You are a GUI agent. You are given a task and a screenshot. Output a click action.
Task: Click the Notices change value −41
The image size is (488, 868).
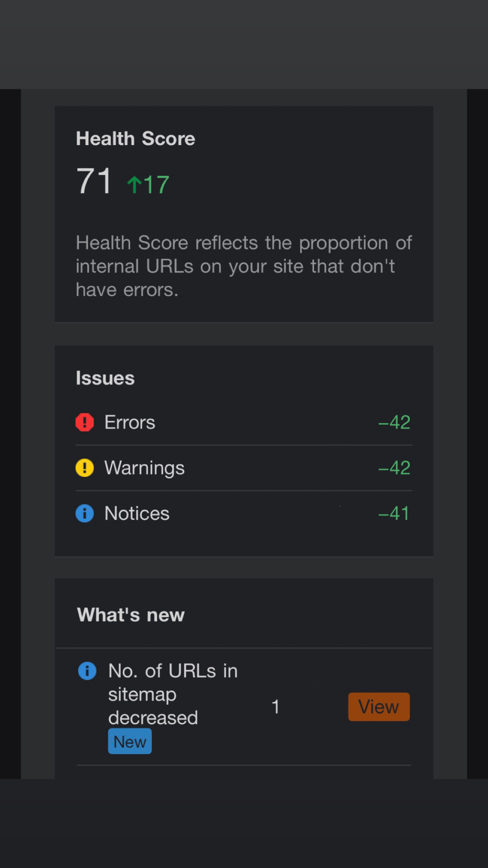(394, 513)
